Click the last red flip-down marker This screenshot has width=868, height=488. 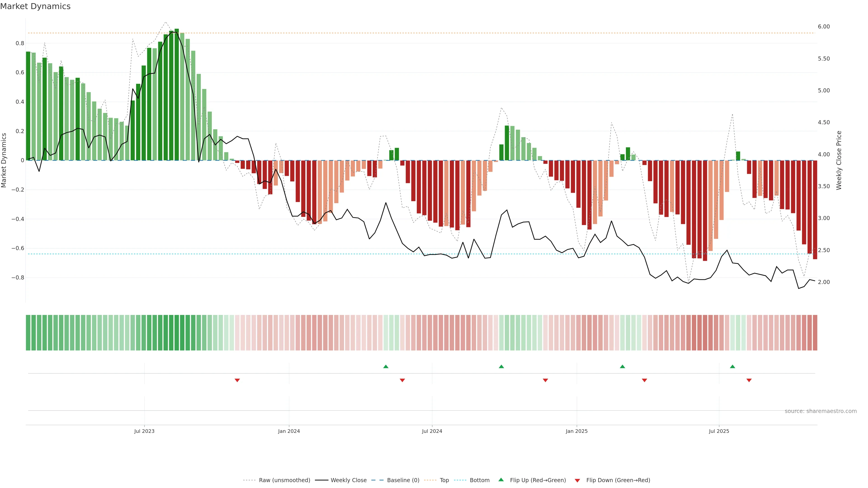pos(749,380)
